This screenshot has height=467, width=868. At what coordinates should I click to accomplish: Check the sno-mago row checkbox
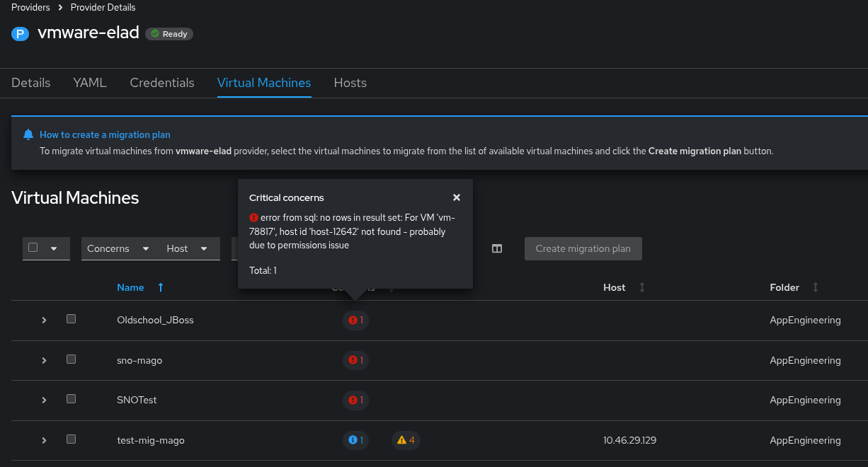coord(71,359)
